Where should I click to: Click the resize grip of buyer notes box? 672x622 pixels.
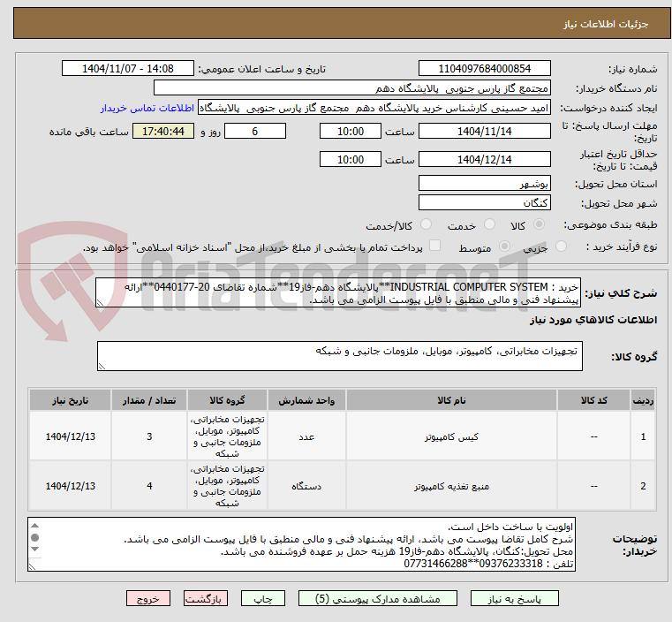tap(32, 566)
